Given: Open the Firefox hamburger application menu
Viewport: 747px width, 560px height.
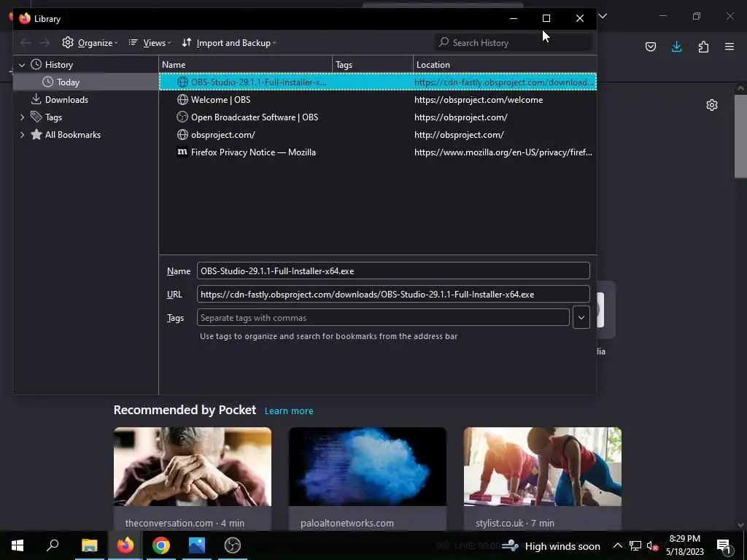Looking at the screenshot, I should (x=729, y=47).
